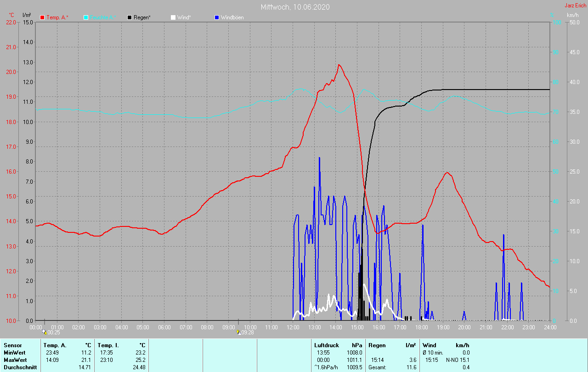
Task: Click the N-NO 15.1 wind gust value
Action: pyautogui.click(x=458, y=360)
